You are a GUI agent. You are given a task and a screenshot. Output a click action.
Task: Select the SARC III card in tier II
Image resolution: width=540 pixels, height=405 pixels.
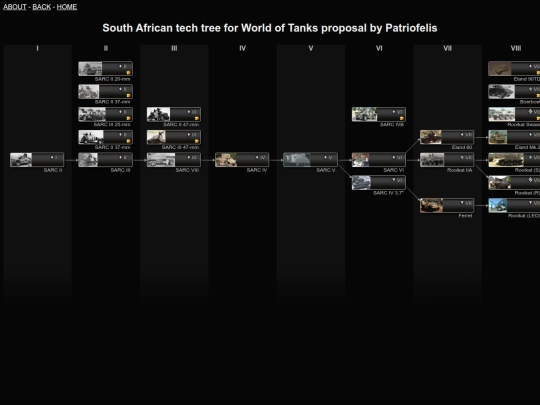click(x=105, y=160)
